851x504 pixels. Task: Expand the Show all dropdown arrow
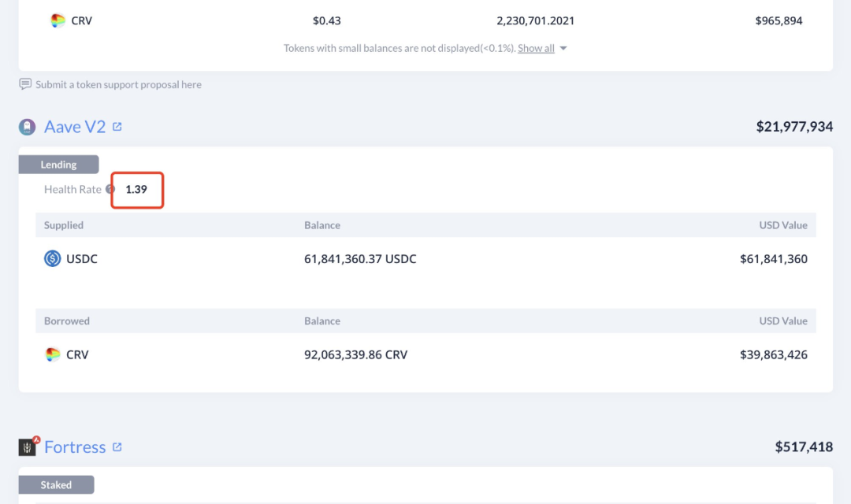point(563,48)
